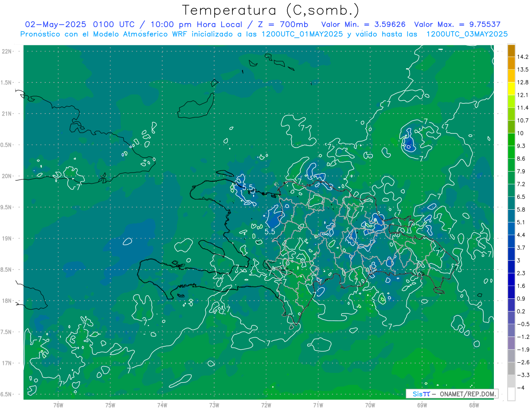Image resolution: width=532 pixels, height=411 pixels.
Task: Click validity end time "1200UTC_03MAY2025"
Action: tap(467, 34)
